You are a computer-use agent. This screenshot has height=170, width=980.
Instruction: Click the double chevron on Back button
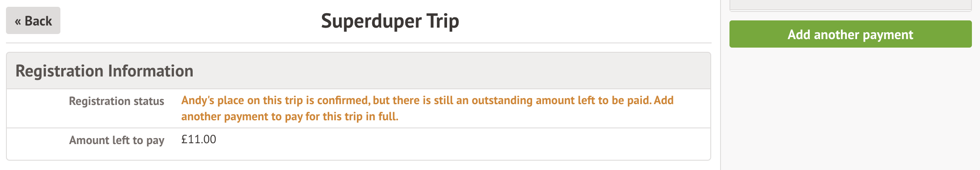pos(18,21)
